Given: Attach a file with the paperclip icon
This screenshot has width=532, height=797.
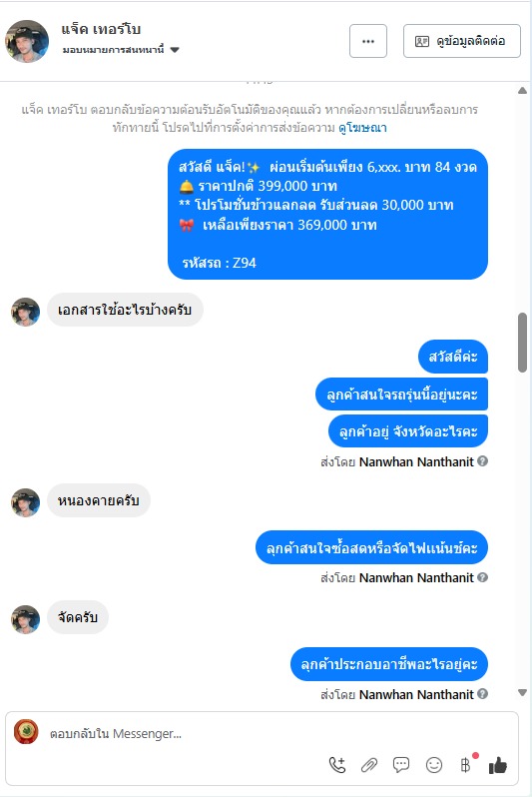Looking at the screenshot, I should pos(369,765).
